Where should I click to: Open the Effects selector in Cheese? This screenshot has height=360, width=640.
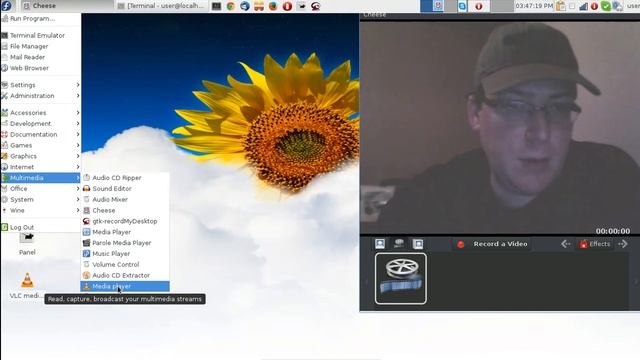pos(595,244)
